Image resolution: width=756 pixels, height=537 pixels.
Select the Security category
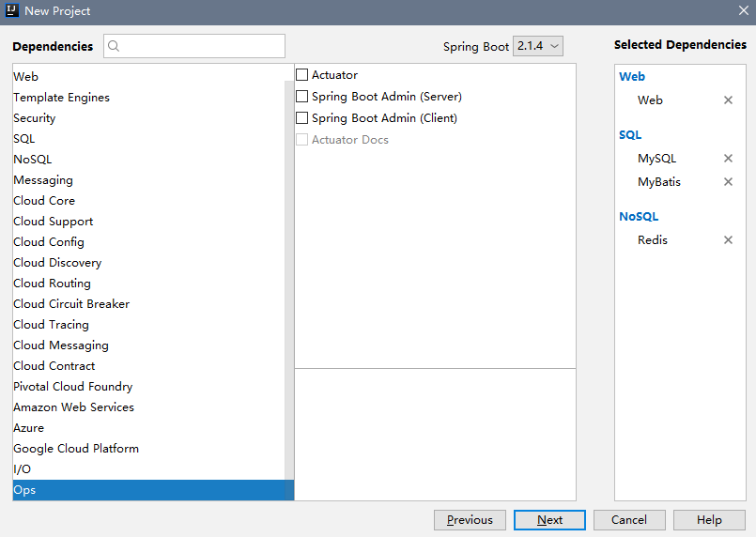click(149, 118)
